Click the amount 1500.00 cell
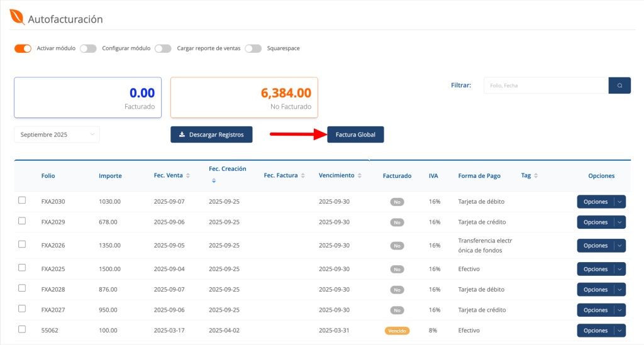644x345 pixels. [109, 269]
